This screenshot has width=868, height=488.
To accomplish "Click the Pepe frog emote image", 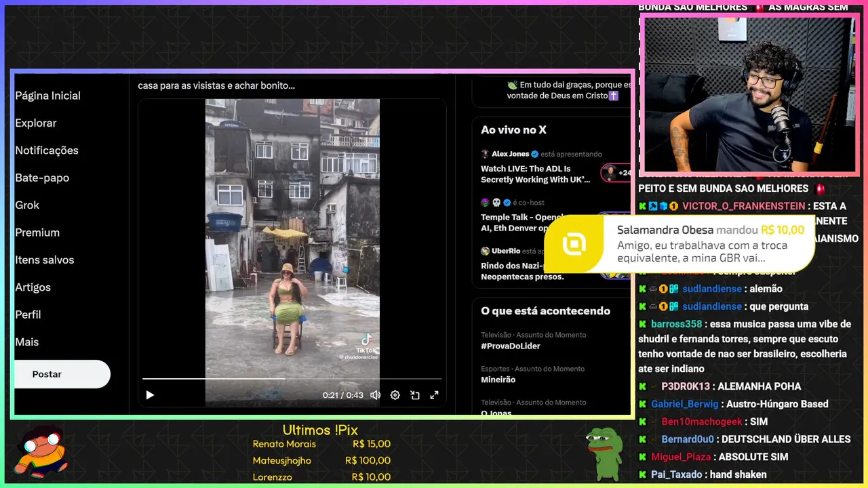I will pos(604,453).
